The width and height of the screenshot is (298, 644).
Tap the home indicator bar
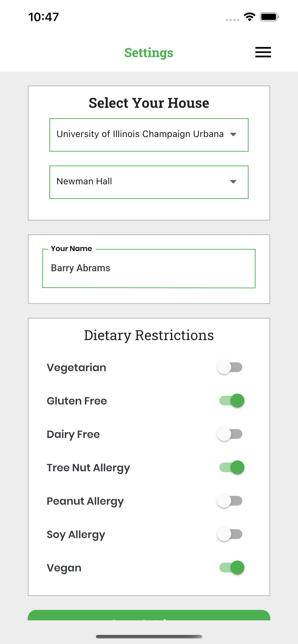149,637
